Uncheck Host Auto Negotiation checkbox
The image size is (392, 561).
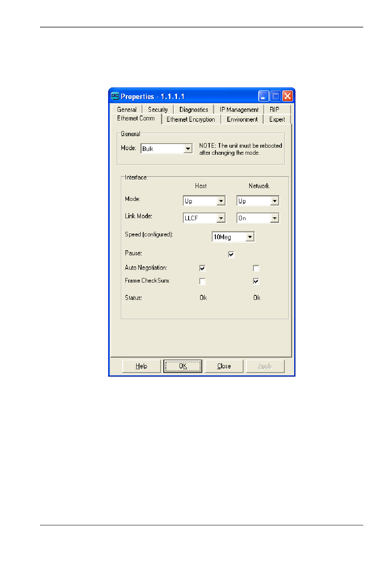(x=203, y=269)
